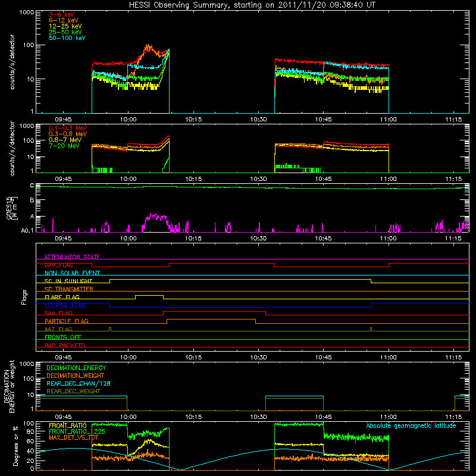Click the C level tick label on GOES plot
This screenshot has width=476, height=476.
click(x=32, y=186)
